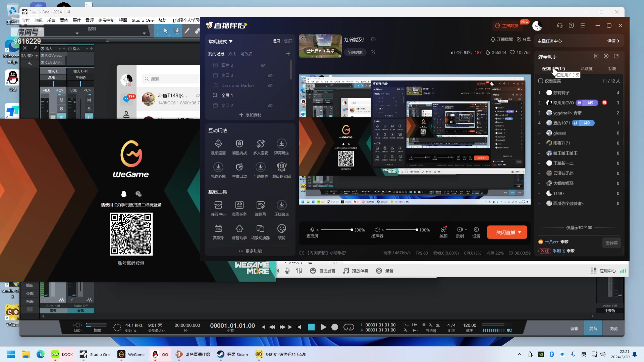
Task: Expand 关闭直播 dropdown arrow
Action: click(520, 232)
